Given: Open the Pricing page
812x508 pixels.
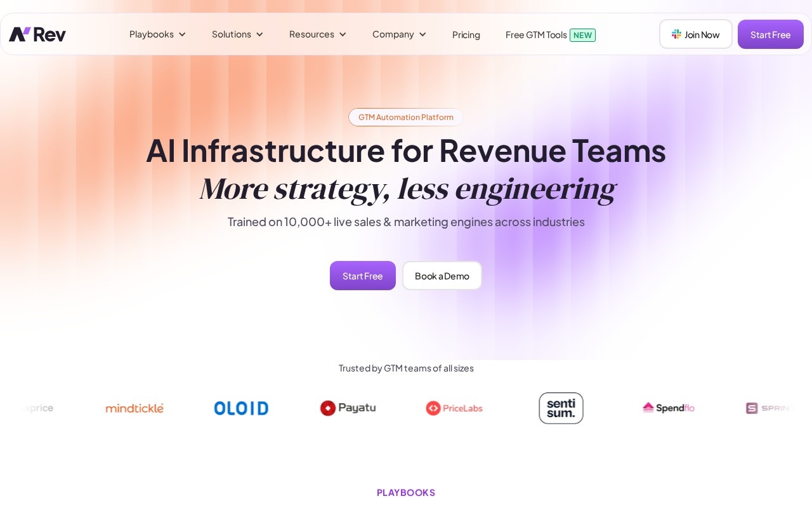Looking at the screenshot, I should pos(466,34).
